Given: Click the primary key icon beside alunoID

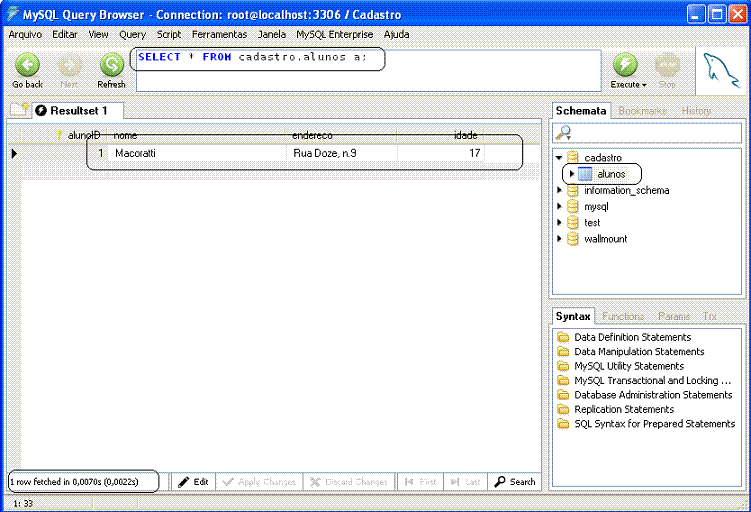Looking at the screenshot, I should pos(59,136).
